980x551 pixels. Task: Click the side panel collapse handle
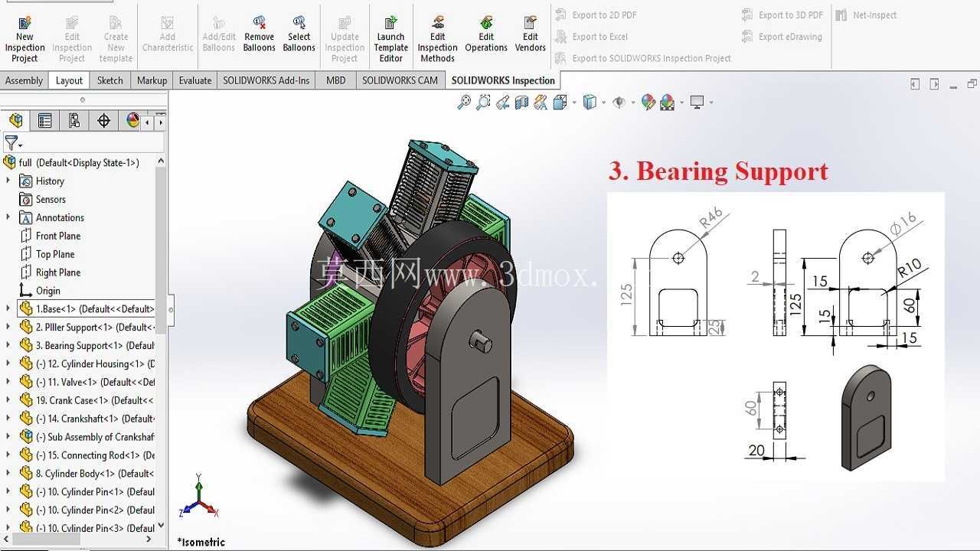point(171,310)
